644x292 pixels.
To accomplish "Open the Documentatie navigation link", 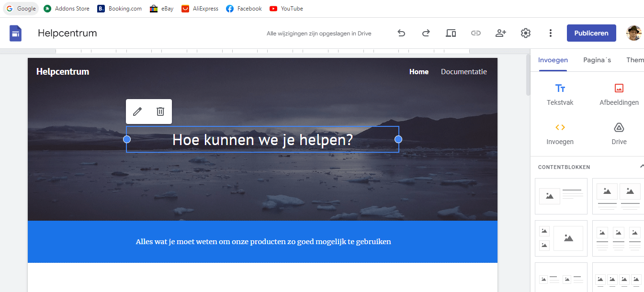I will click(464, 72).
